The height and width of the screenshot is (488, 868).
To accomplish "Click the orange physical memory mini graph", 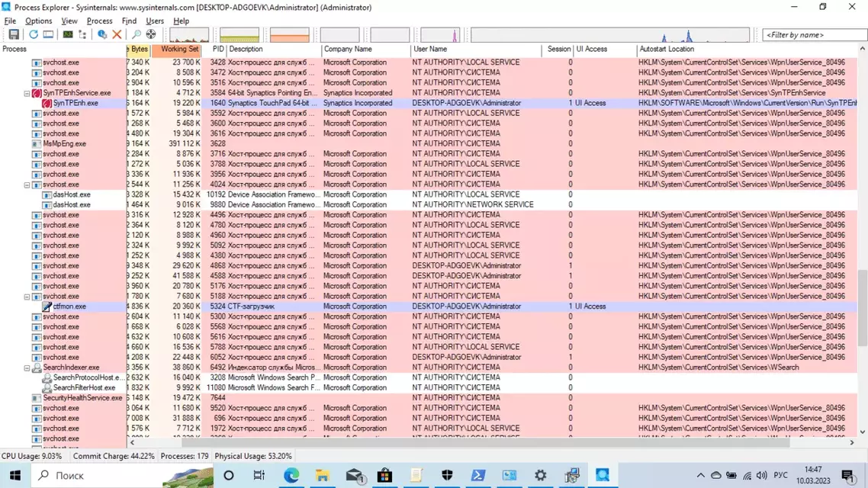I will 290,35.
